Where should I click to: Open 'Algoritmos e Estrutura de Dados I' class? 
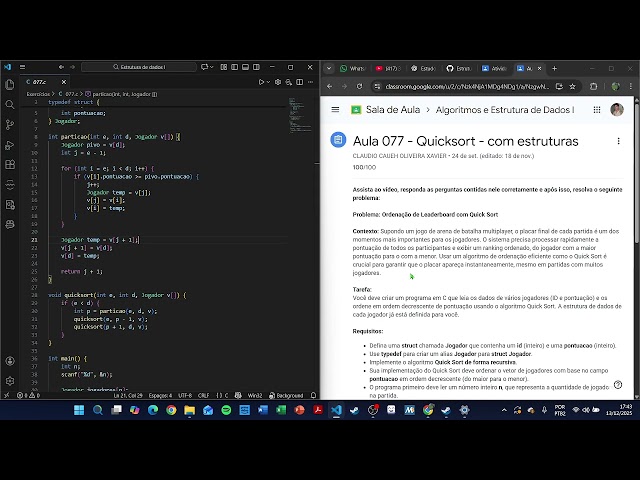(x=505, y=110)
